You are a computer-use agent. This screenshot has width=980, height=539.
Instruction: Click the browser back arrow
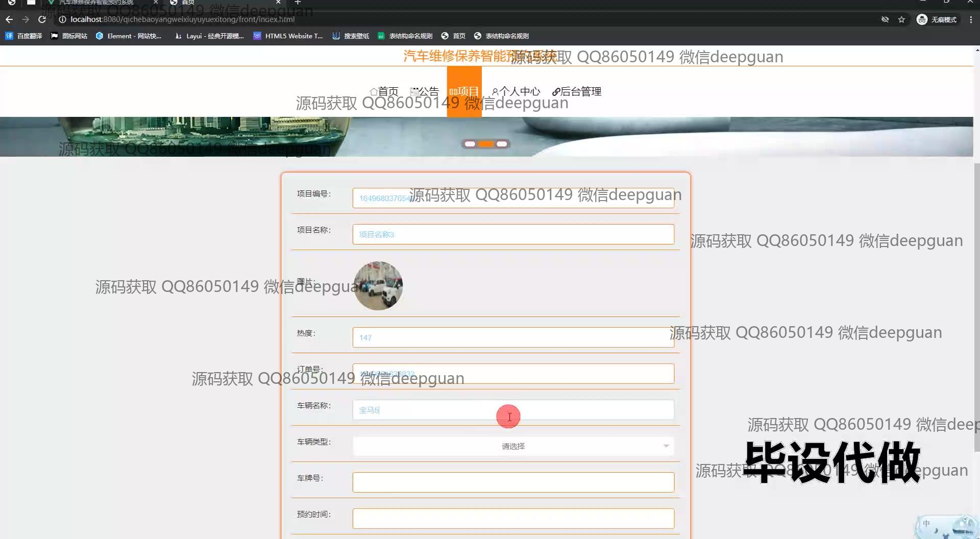pos(9,19)
